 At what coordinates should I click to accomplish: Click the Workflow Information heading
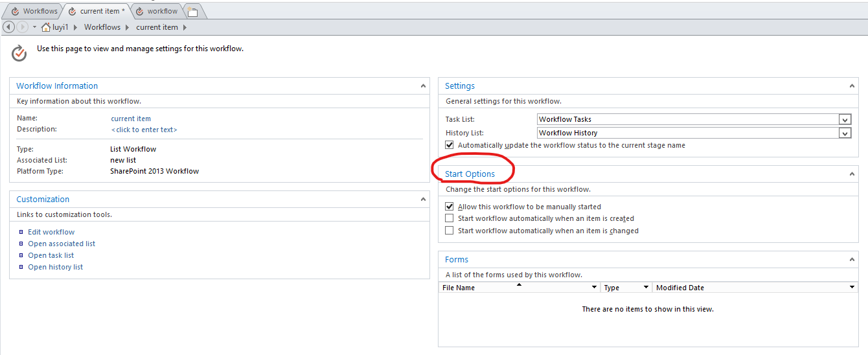(57, 86)
